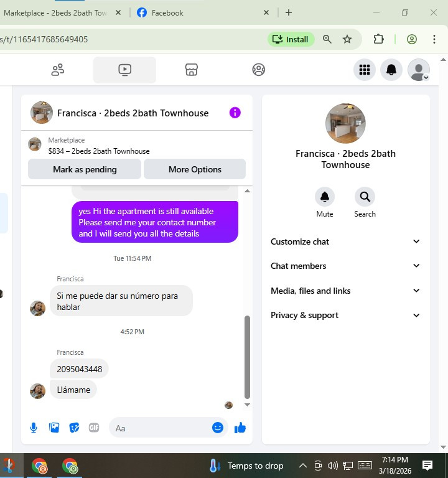Expand Privacy & support section

(x=345, y=315)
